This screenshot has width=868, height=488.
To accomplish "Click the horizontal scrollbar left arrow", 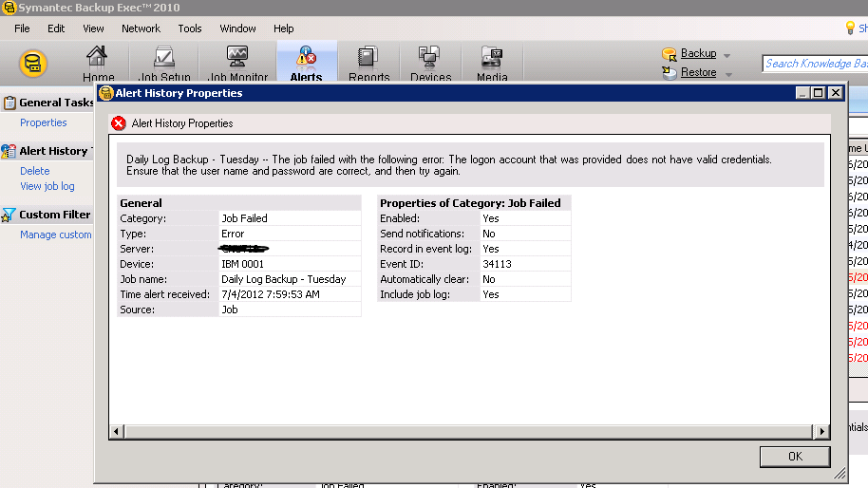I will [116, 432].
